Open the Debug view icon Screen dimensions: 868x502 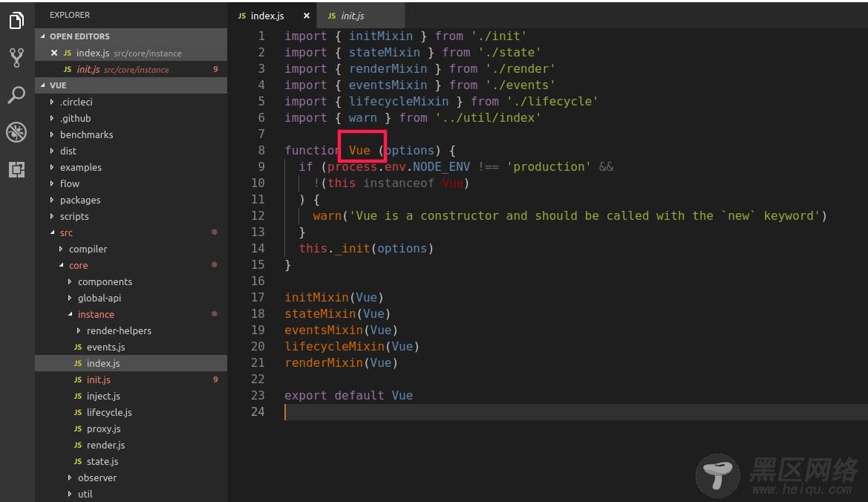point(16,132)
